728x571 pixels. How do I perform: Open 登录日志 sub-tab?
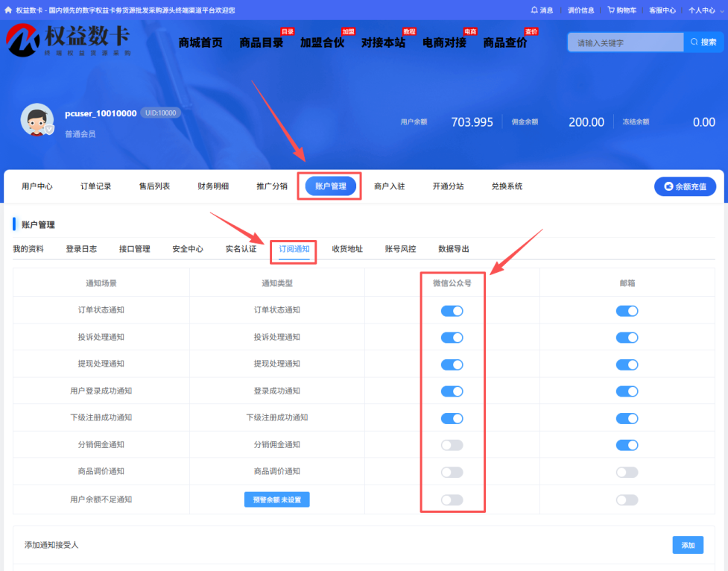[81, 249]
